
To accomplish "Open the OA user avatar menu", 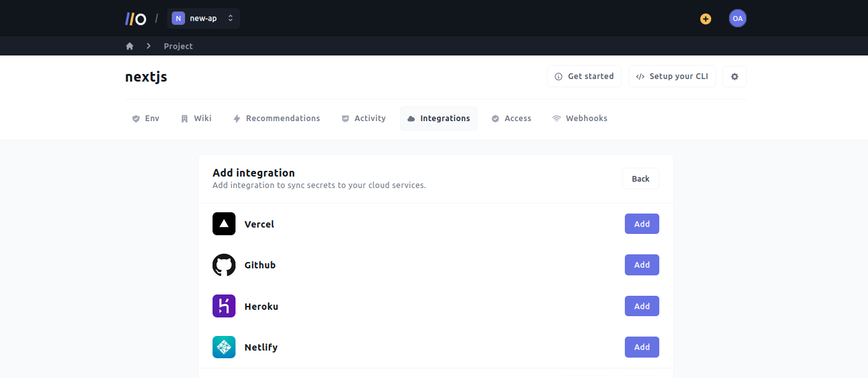I will click(x=737, y=18).
